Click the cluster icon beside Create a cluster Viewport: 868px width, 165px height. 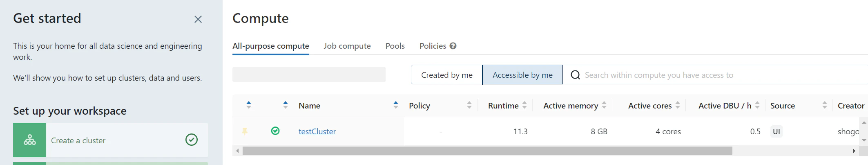29,140
